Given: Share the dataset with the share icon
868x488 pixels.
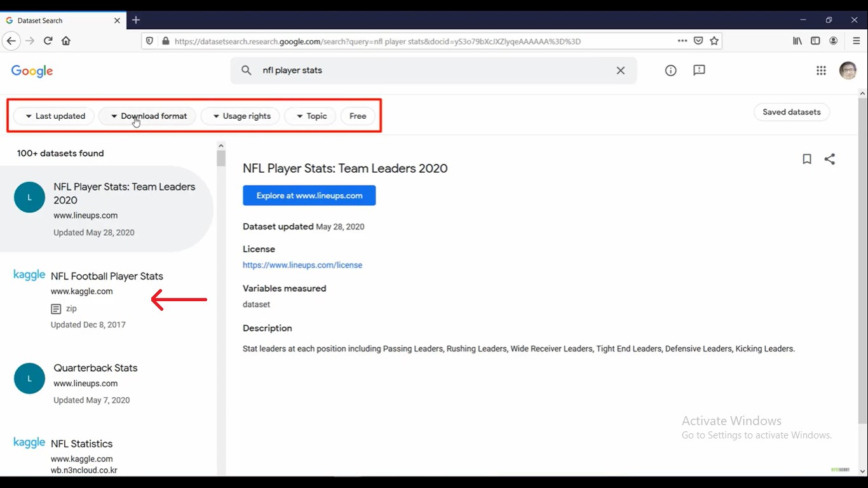Looking at the screenshot, I should coord(830,159).
